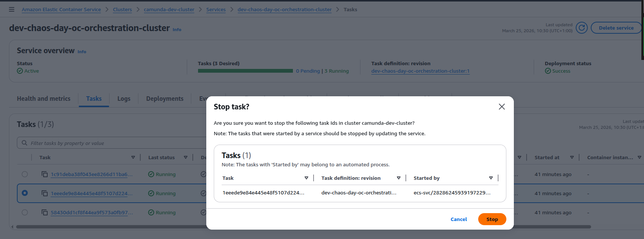The image size is (644, 239).
Task: Click the search magnifier in filter box
Action: point(24,143)
